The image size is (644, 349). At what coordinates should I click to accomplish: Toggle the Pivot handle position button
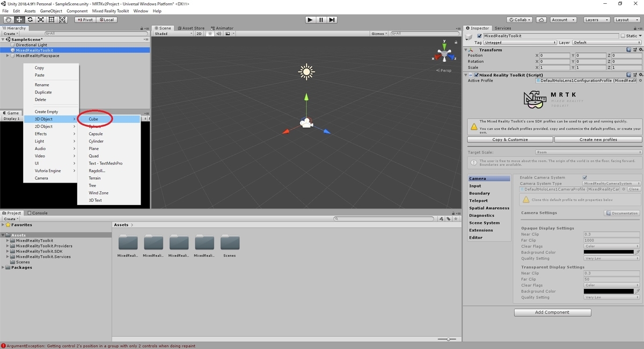point(85,20)
